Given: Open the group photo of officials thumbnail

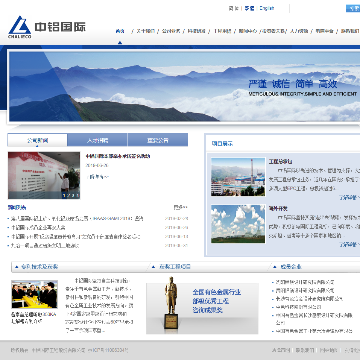Looking at the screenshot, I should click(x=34, y=294).
